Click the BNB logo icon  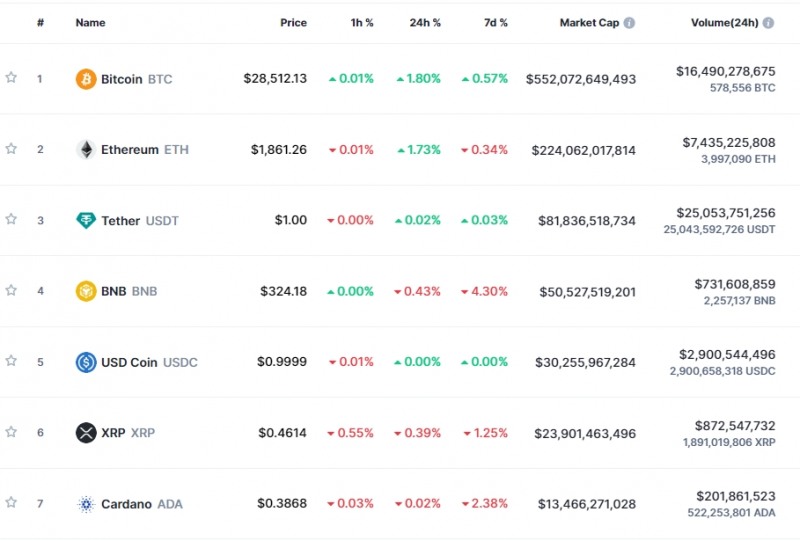[x=86, y=291]
